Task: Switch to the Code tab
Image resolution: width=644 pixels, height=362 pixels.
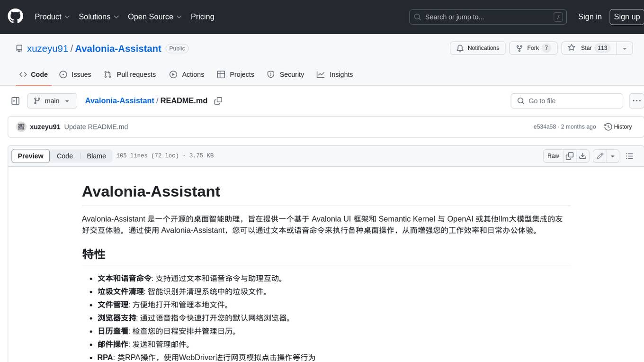Action: (x=34, y=74)
